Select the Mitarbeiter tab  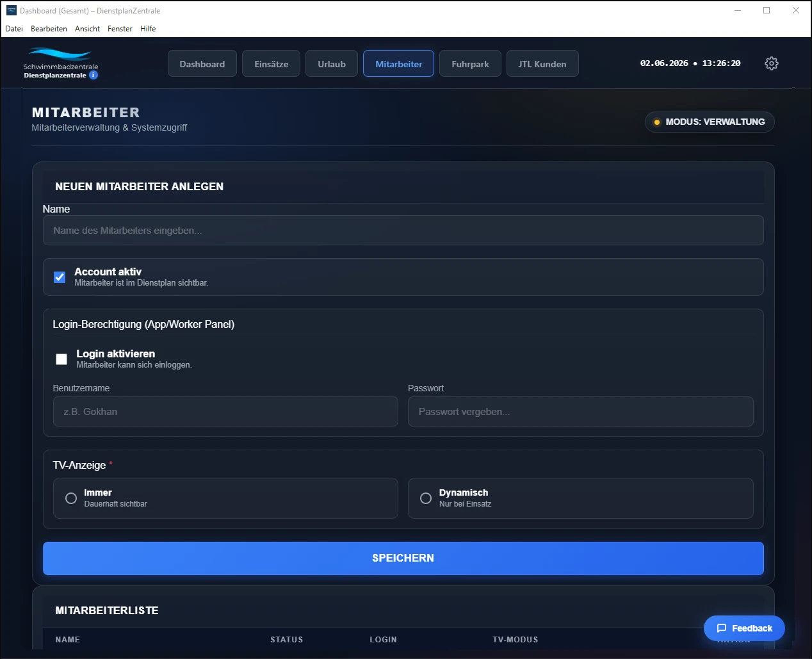coord(399,63)
